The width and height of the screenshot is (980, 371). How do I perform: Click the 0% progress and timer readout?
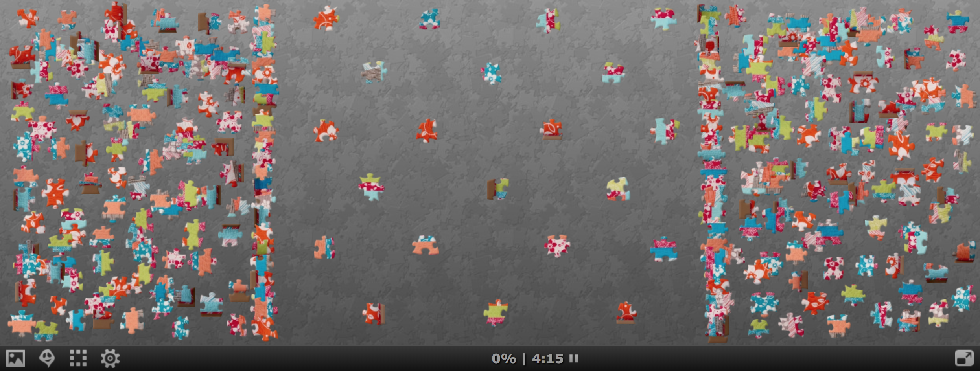[x=527, y=358]
